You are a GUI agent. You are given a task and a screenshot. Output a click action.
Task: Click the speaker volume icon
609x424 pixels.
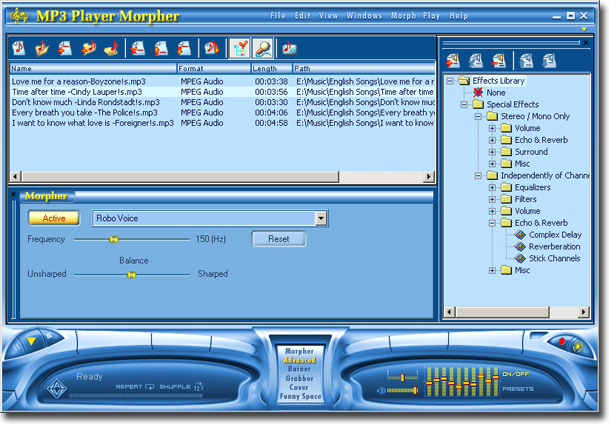tap(381, 391)
